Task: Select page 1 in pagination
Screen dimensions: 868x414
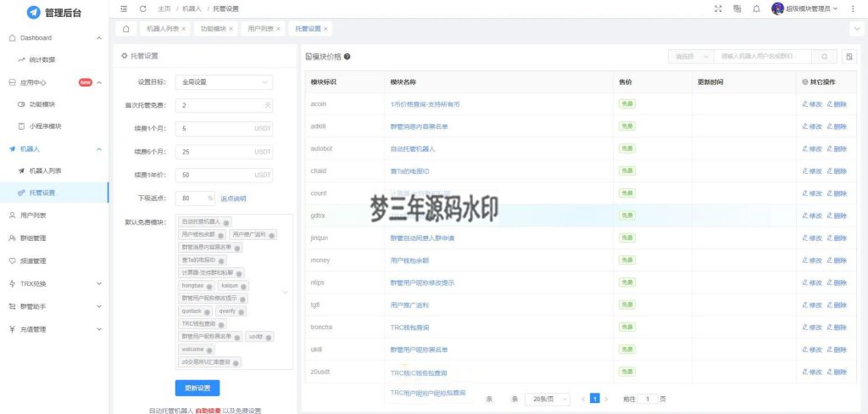Action: [594, 399]
